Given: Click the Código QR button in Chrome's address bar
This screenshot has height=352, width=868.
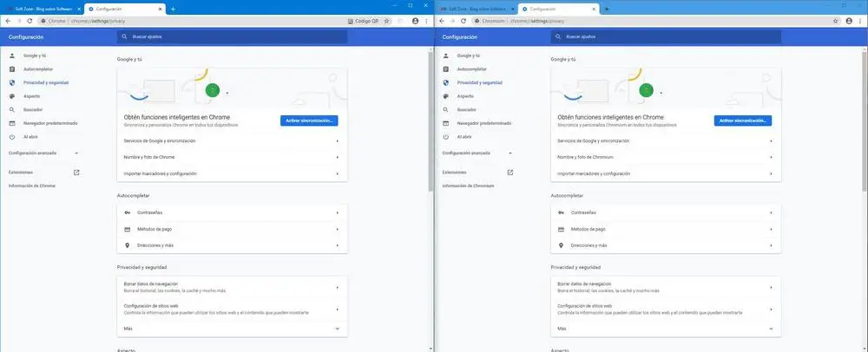Looking at the screenshot, I should tap(363, 21).
